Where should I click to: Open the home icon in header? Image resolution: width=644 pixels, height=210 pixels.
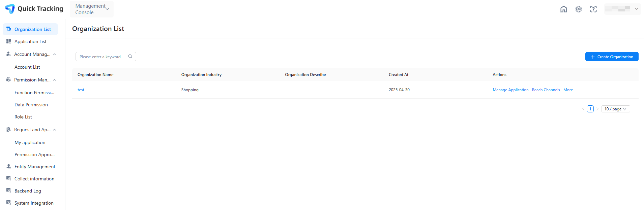[564, 9]
